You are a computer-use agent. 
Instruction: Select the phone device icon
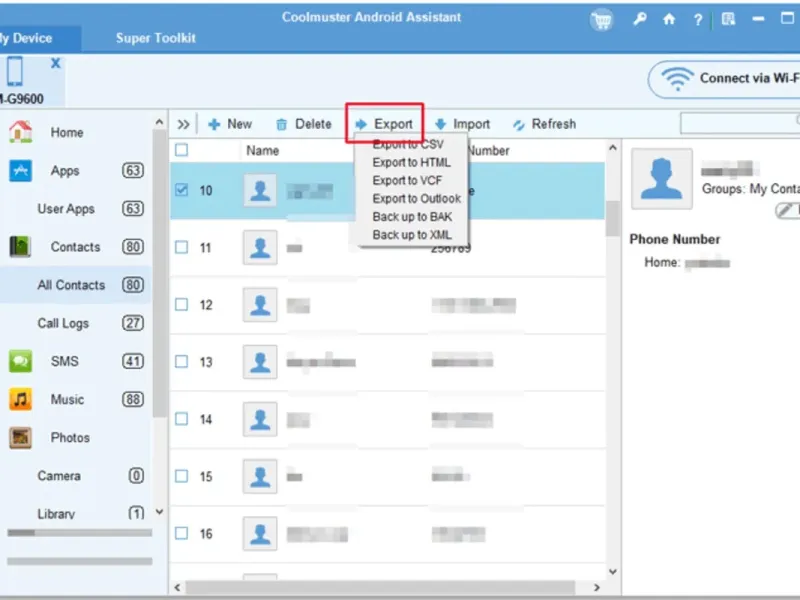(15, 71)
